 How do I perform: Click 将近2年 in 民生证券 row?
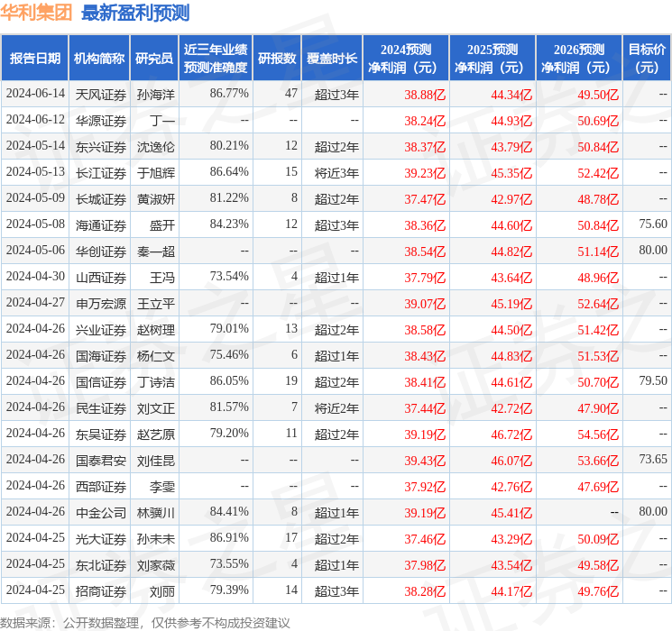coord(336,408)
